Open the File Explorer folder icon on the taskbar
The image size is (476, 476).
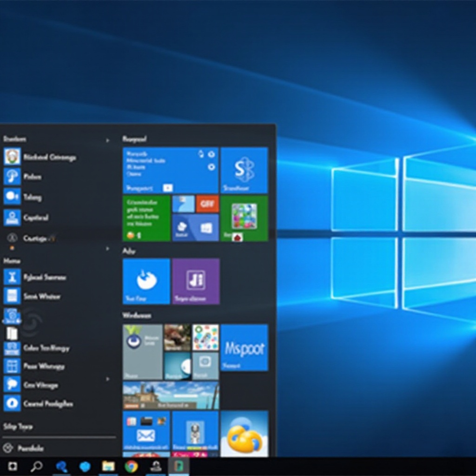click(108, 466)
